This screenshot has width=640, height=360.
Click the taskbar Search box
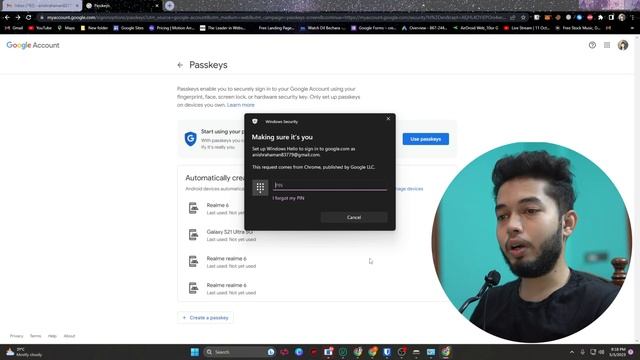(x=239, y=352)
